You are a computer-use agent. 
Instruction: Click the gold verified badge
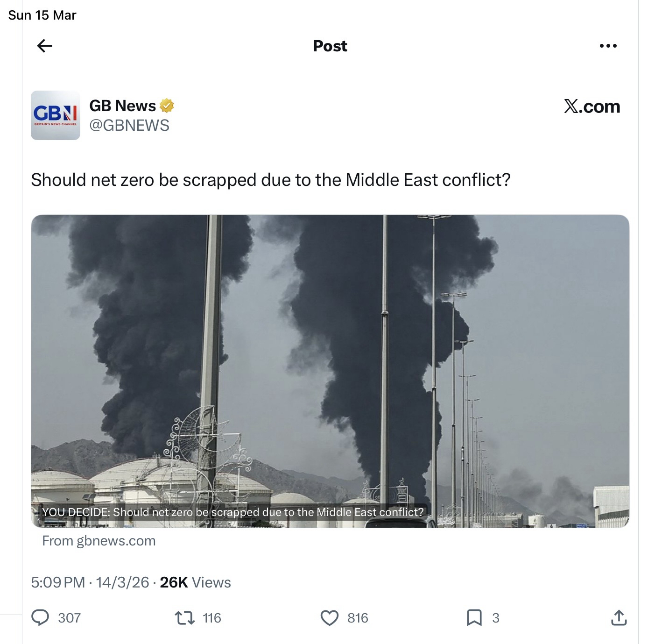(x=167, y=106)
